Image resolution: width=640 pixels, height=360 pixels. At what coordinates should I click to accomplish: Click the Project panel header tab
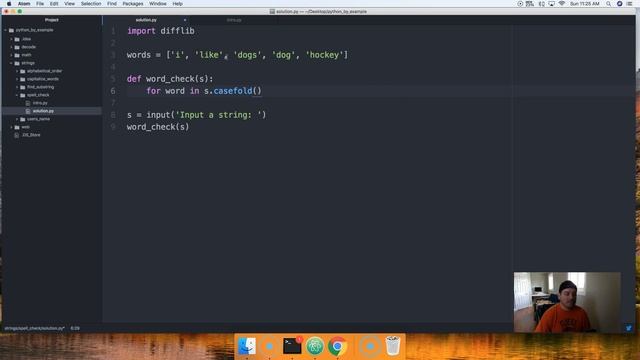click(52, 20)
